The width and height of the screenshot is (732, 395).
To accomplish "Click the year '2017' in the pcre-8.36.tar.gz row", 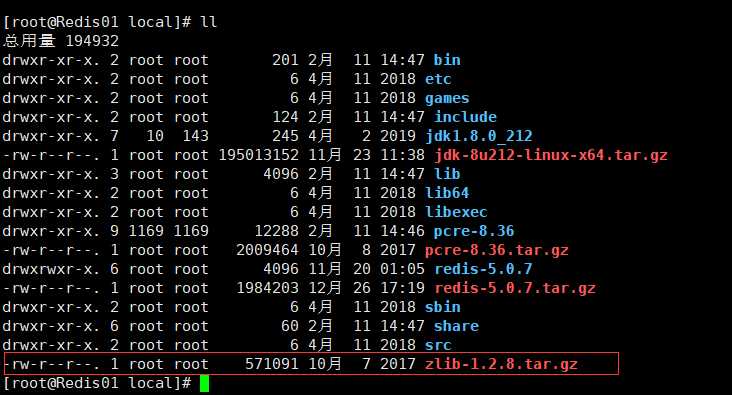I will tap(398, 250).
